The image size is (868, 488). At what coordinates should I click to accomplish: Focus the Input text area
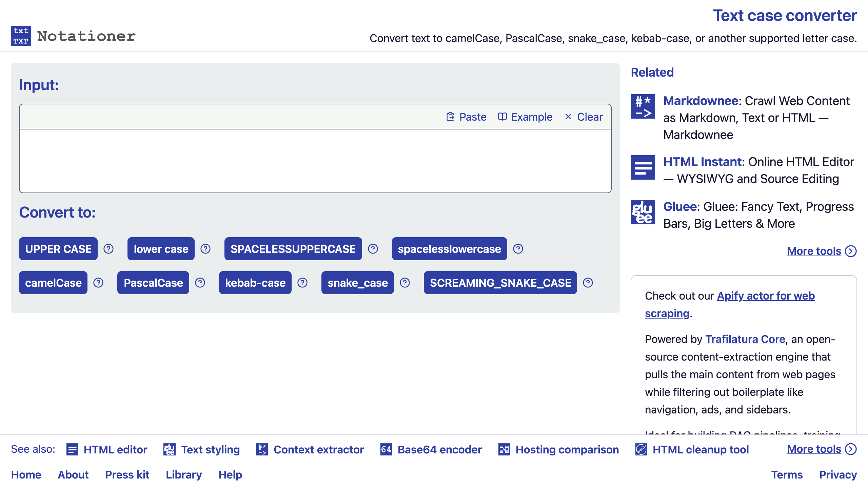pyautogui.click(x=315, y=161)
